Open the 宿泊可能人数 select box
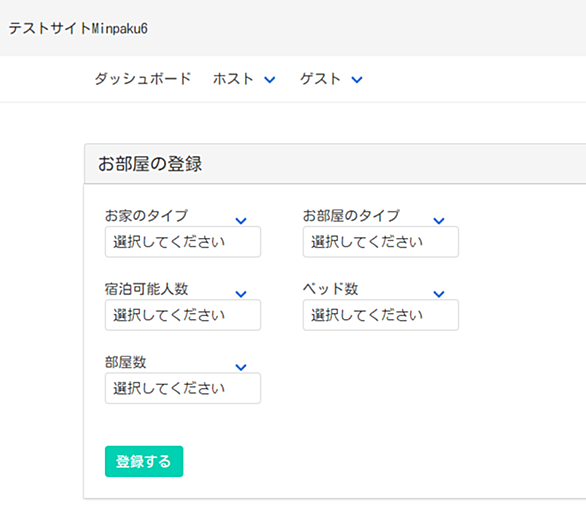The image size is (586, 514). click(x=183, y=315)
